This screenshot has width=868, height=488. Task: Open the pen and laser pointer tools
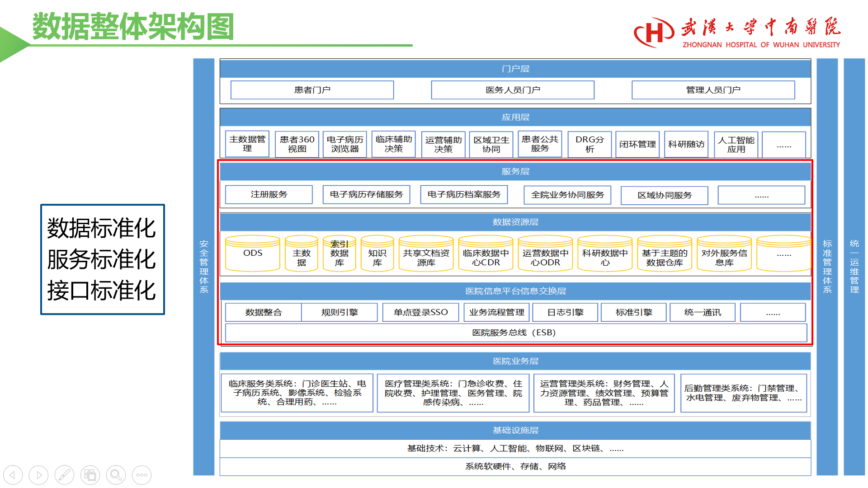click(65, 475)
